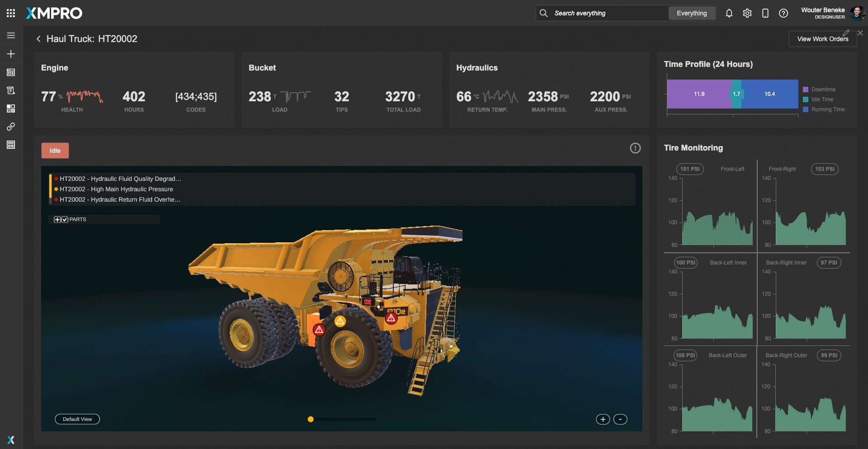Select Hydraulic Fluid Quality Degradation alert

(x=120, y=179)
